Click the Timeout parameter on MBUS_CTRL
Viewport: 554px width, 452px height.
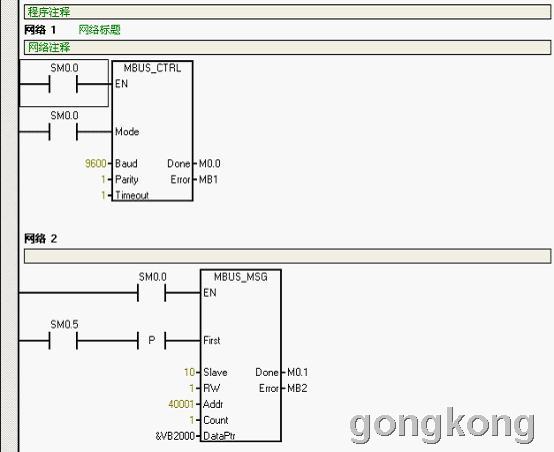click(x=132, y=195)
